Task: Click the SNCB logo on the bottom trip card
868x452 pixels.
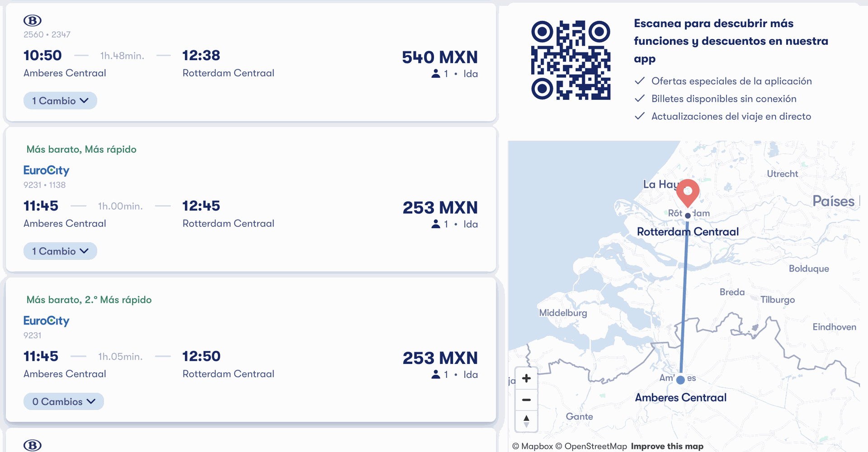Action: 33,445
